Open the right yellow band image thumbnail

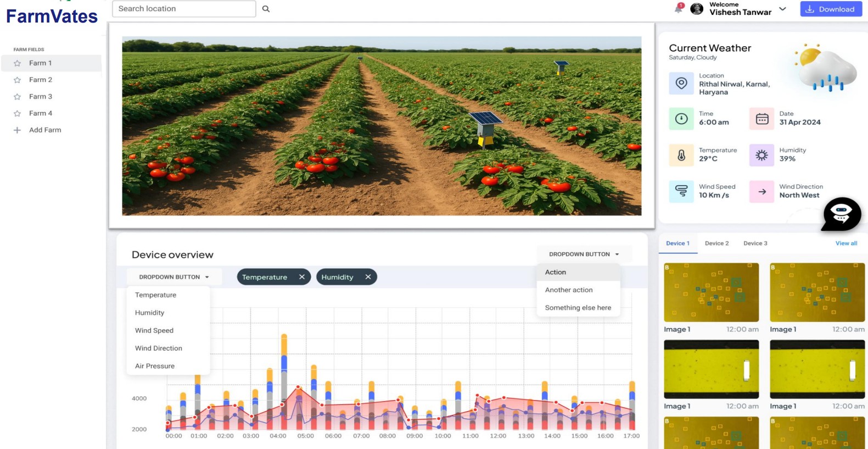pyautogui.click(x=817, y=369)
